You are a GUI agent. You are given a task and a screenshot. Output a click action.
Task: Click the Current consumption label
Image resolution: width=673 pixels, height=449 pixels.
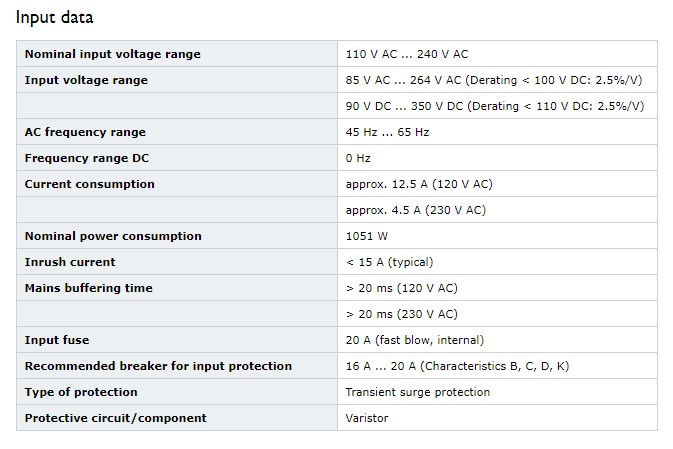coord(89,184)
